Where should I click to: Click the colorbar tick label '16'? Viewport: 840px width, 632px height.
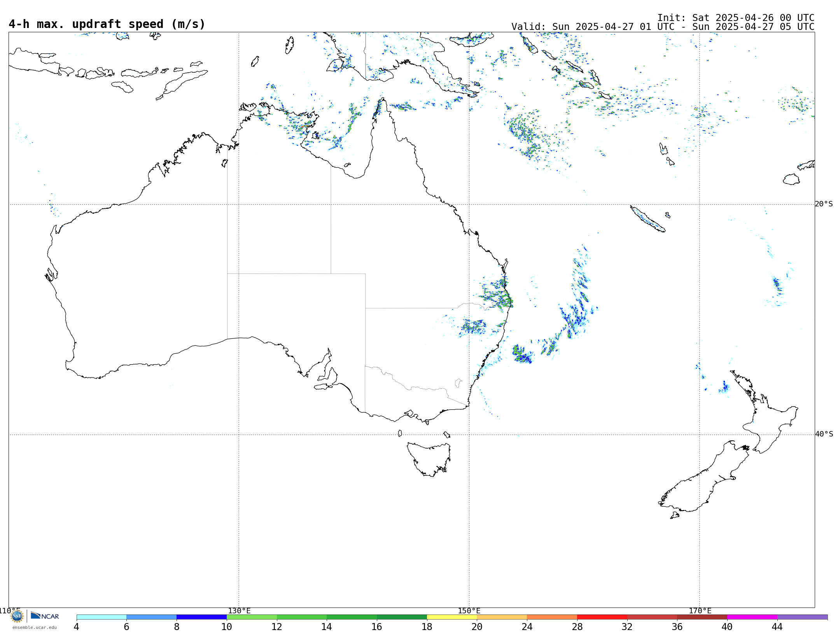click(377, 627)
